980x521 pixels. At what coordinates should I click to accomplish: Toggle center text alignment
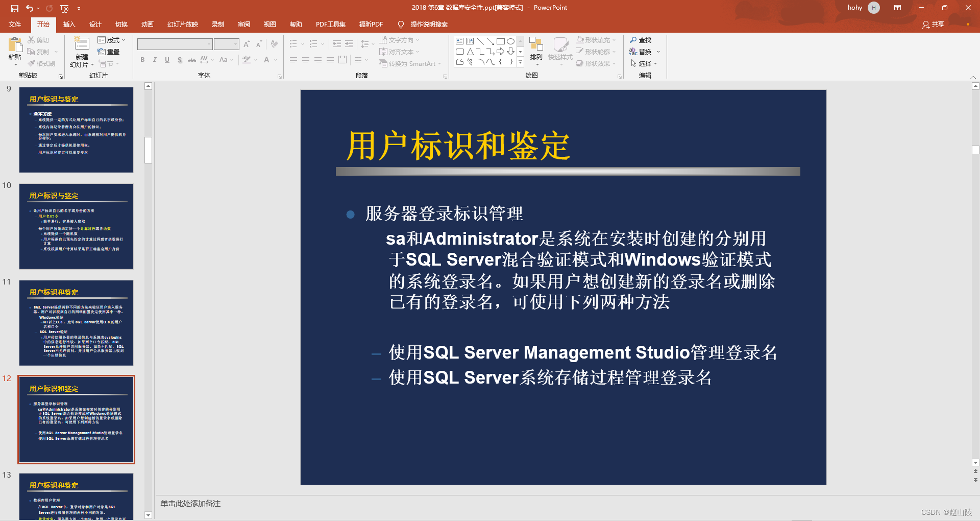[305, 60]
